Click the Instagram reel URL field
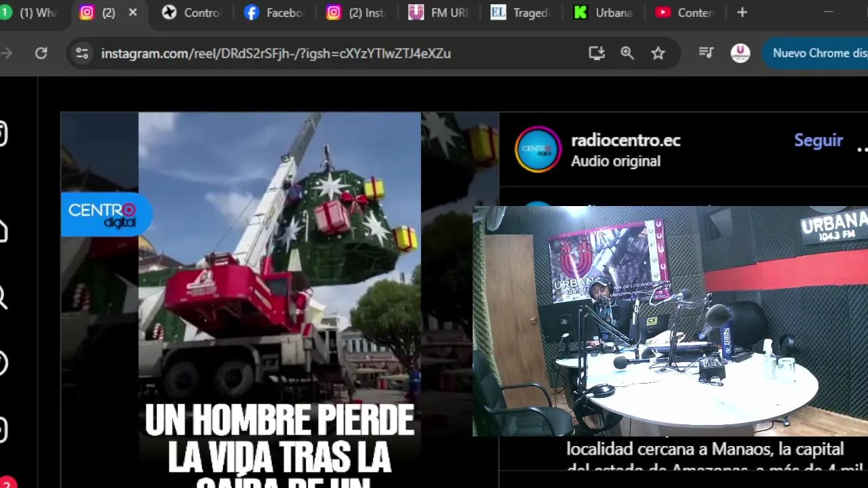 pyautogui.click(x=276, y=53)
